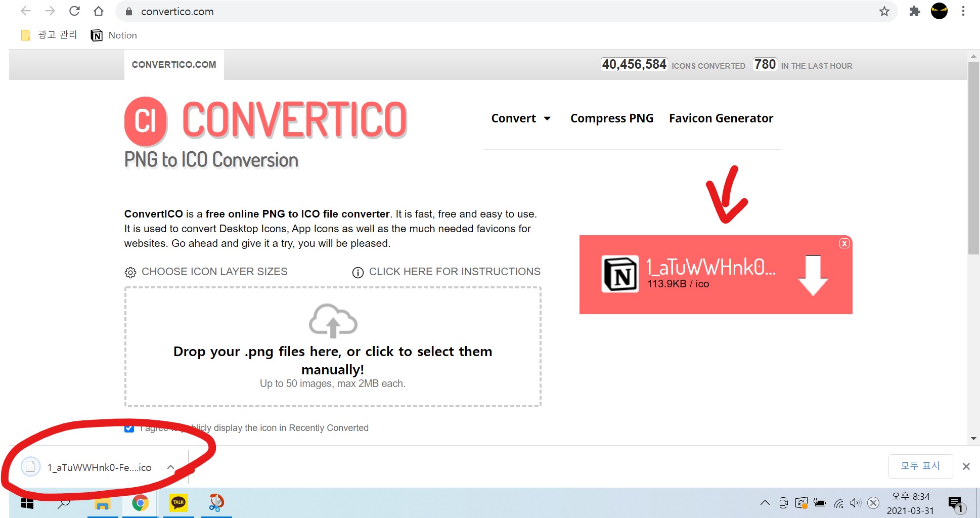This screenshot has height=518, width=980.
Task: Open the Chrome profile avatar
Action: [939, 11]
